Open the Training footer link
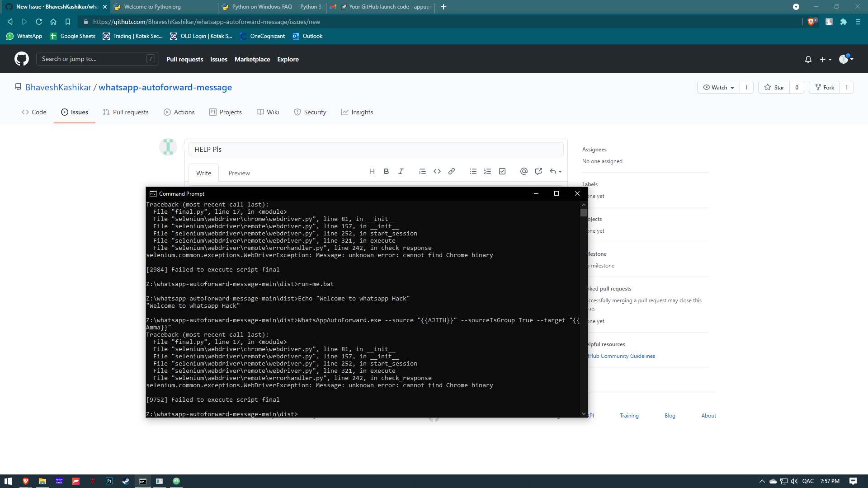Screen dimensions: 868x488 pyautogui.click(x=629, y=416)
